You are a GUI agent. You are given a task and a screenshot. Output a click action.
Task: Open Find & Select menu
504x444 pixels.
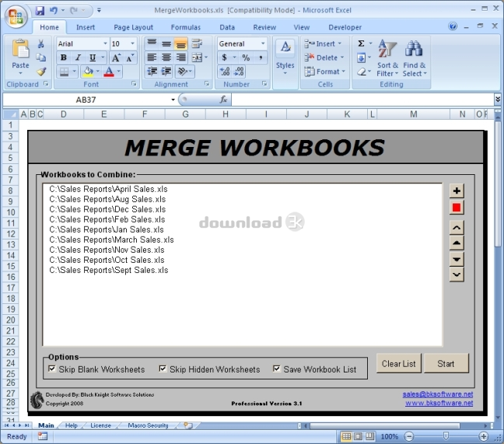coord(415,58)
